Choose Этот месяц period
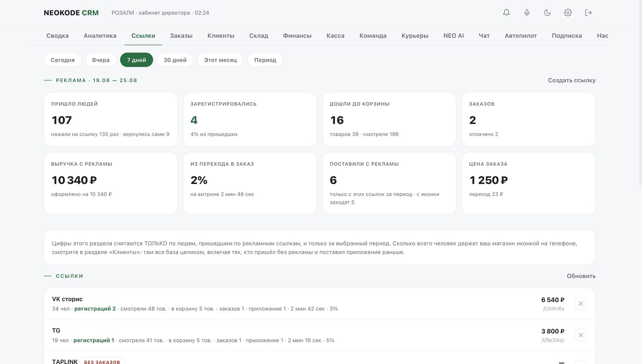 point(220,60)
